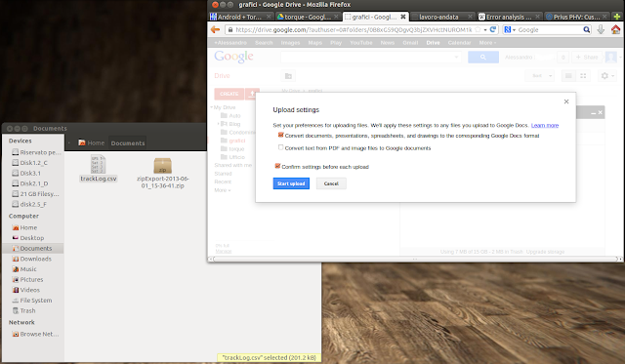This screenshot has height=364, width=625.
Task: Open Google search options dropdown arrow
Action: [x=456, y=57]
